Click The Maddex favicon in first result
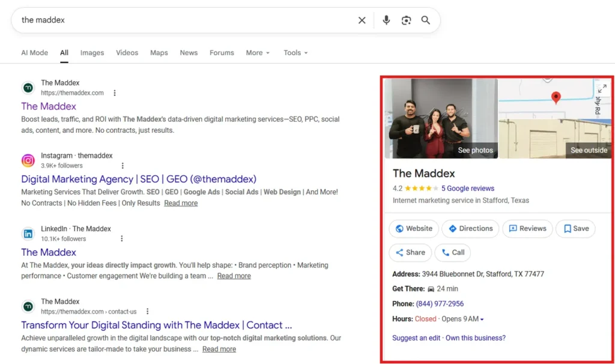 28,88
